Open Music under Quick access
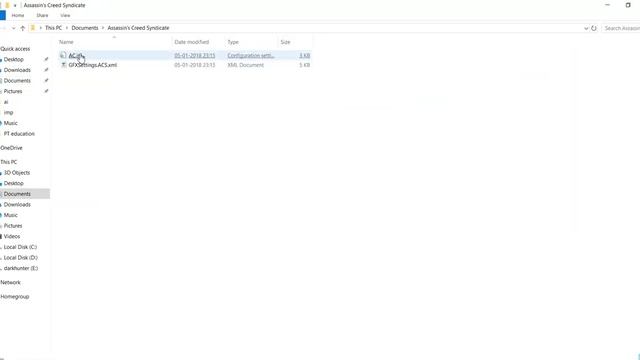The image size is (640, 360). click(11, 123)
